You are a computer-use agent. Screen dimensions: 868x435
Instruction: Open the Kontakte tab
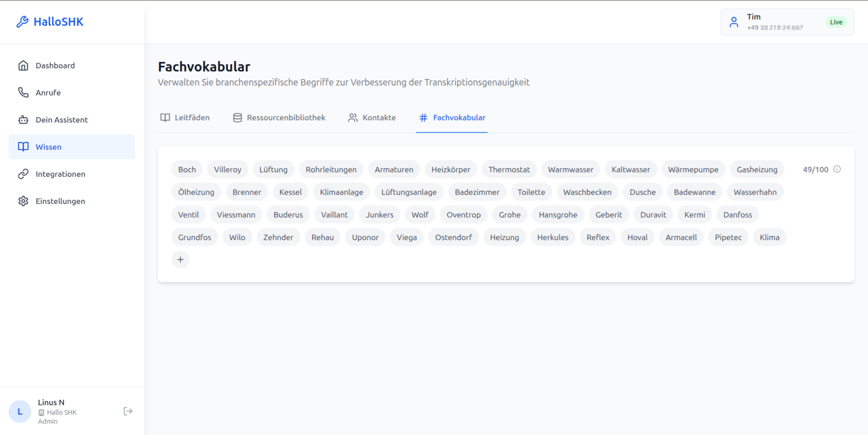point(372,118)
